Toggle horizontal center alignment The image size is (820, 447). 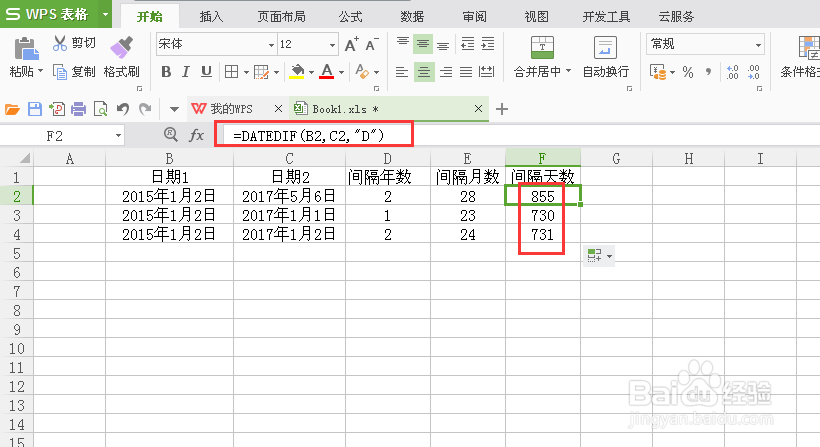(x=424, y=72)
